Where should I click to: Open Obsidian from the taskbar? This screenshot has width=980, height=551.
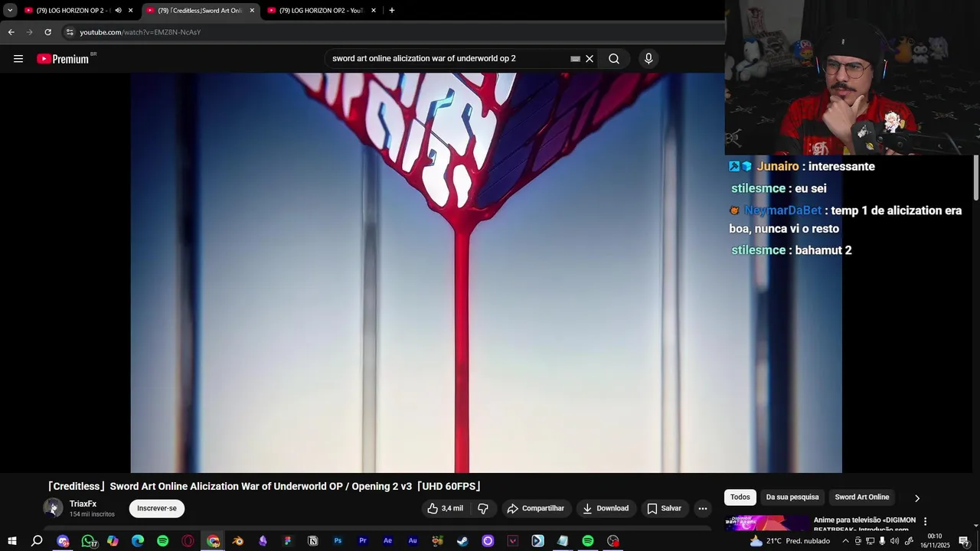(263, 541)
